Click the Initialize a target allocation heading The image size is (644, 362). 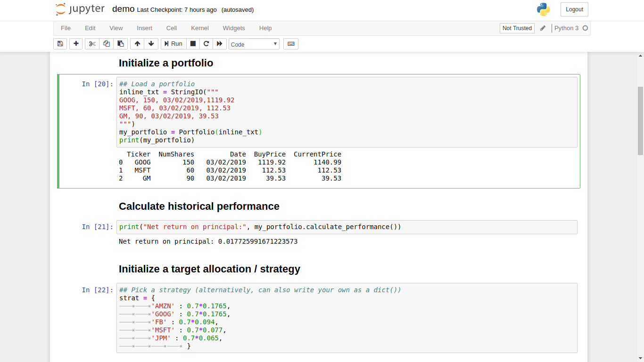[209, 269]
